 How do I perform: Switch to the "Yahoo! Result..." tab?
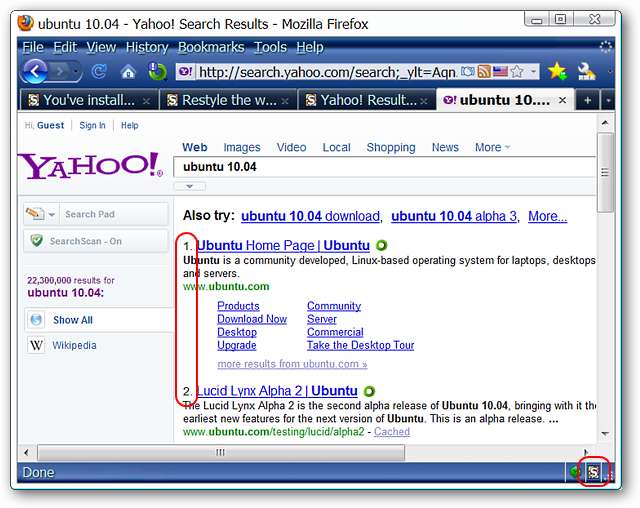pos(367,100)
